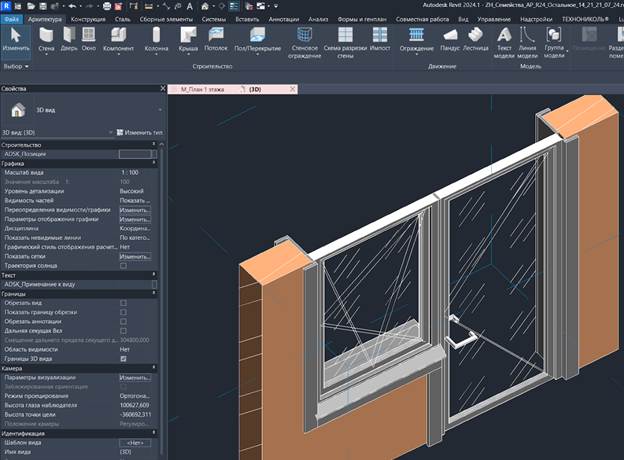Uncheck the Границы 3D вида checkbox
The width and height of the screenshot is (624, 460).
[123, 359]
